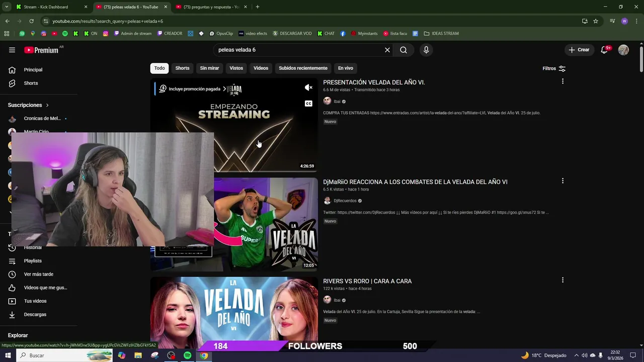Open the PRESENTACIÓN VELADA DEL AÑO VI. video title

coord(374,82)
